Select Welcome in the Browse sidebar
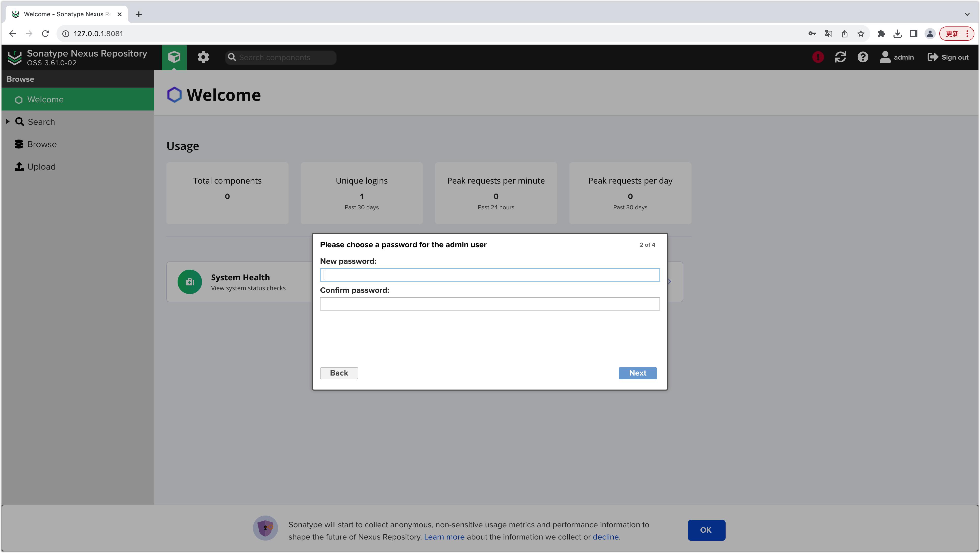The image size is (980, 553). (x=78, y=99)
